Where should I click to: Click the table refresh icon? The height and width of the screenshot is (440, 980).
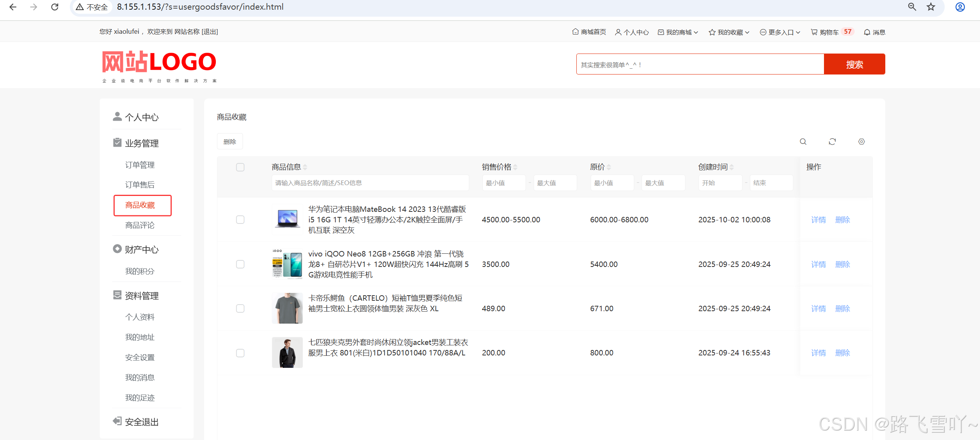[x=832, y=142]
